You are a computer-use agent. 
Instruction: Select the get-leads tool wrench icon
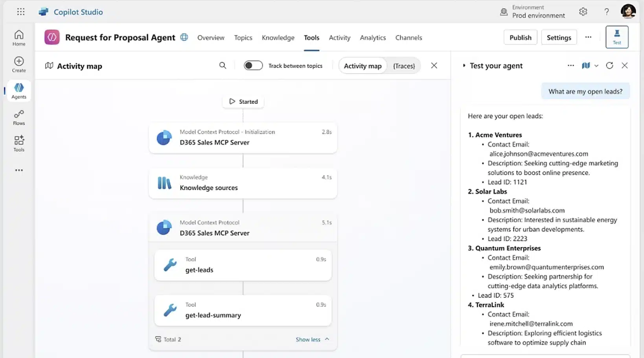[x=170, y=265]
